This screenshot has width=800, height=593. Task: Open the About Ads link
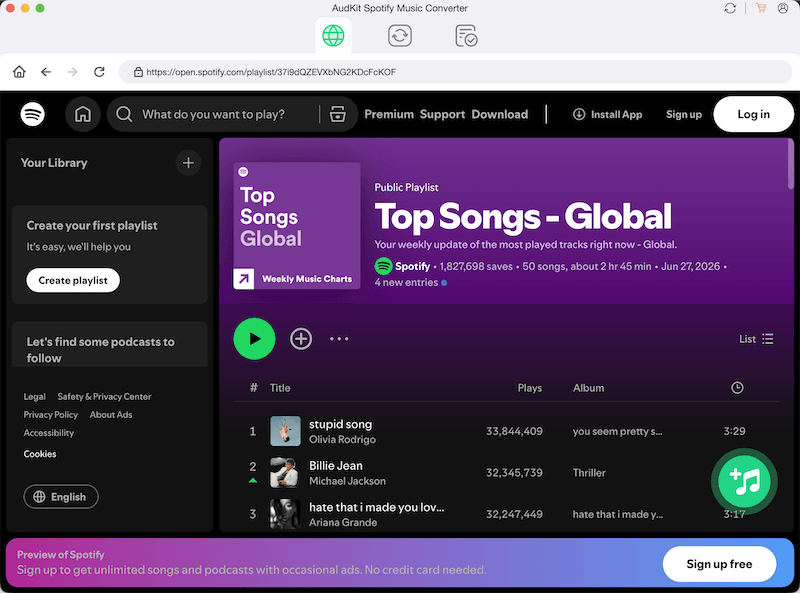111,415
